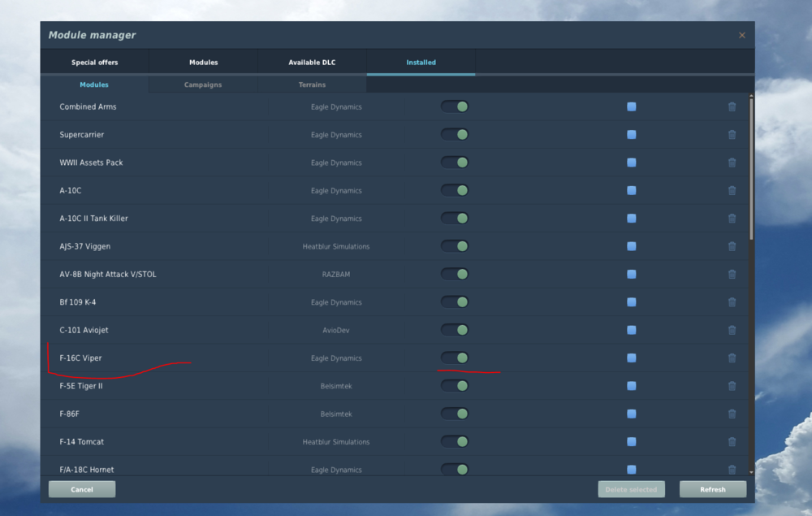This screenshot has width=812, height=516.
Task: Click the F/A-18C Hornet module name
Action: pos(87,470)
